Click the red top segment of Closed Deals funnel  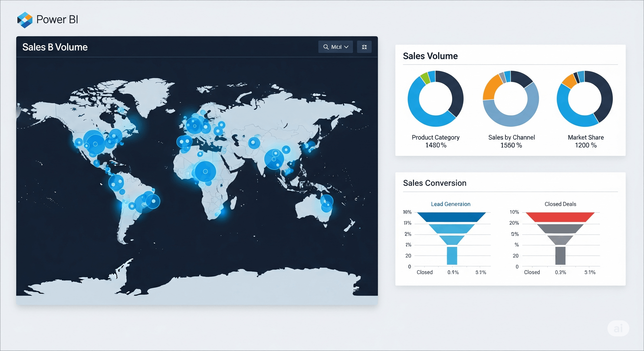point(560,217)
